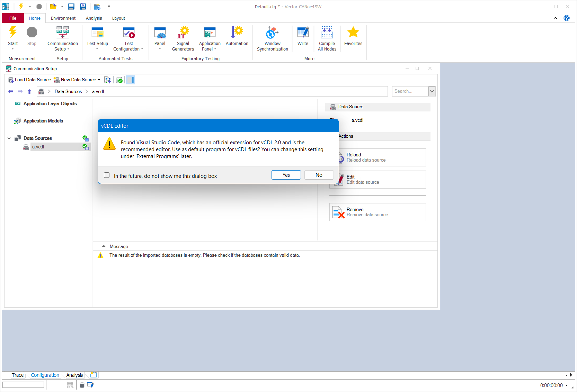Click the help question mark icon
The height and width of the screenshot is (392, 577).
[567, 18]
